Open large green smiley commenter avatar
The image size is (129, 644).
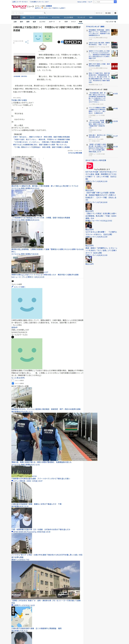27,354
